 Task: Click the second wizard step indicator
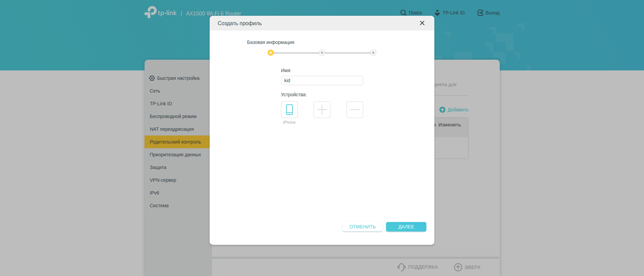pos(322,53)
